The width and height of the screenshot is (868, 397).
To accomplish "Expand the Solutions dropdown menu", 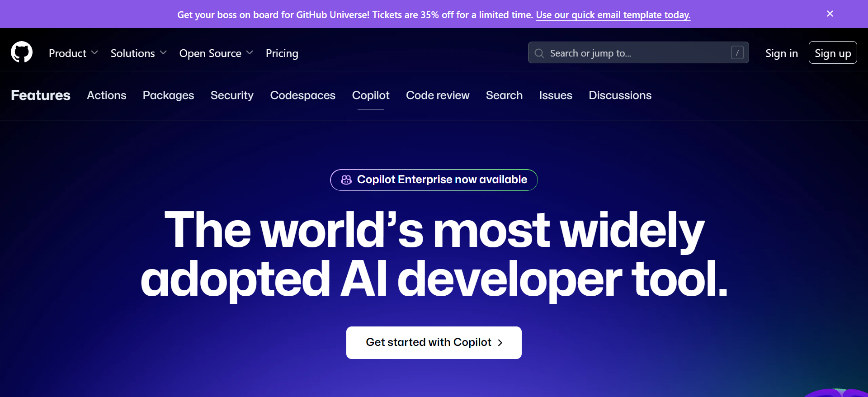I will tap(138, 53).
